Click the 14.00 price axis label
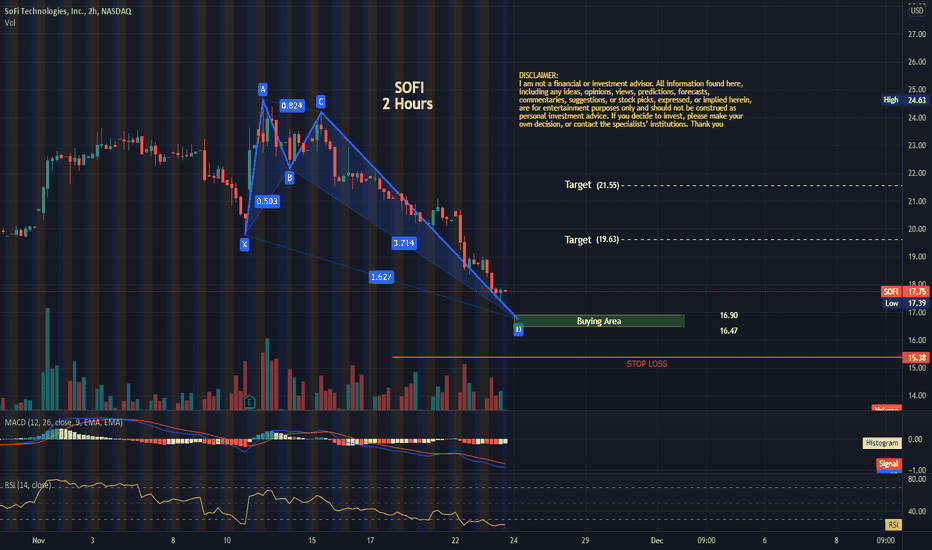This screenshot has height=550, width=932. pyautogui.click(x=917, y=395)
